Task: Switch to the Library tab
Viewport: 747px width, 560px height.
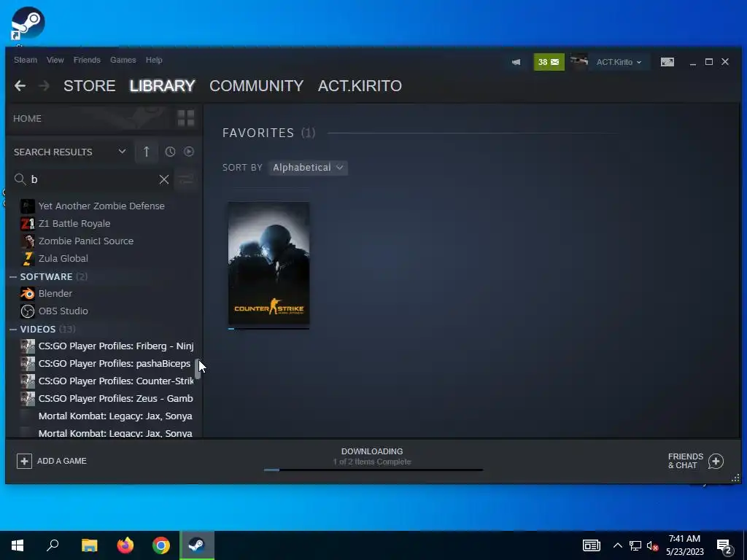Action: click(163, 86)
